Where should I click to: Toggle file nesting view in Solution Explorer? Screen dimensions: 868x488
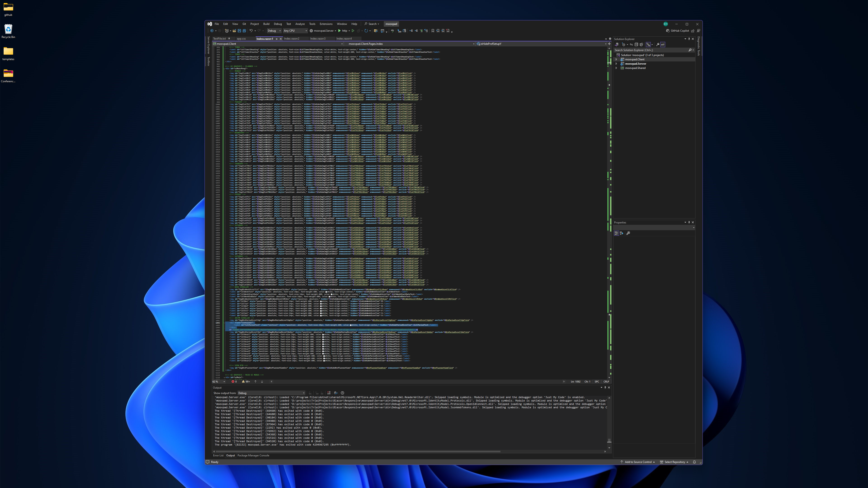pos(648,45)
